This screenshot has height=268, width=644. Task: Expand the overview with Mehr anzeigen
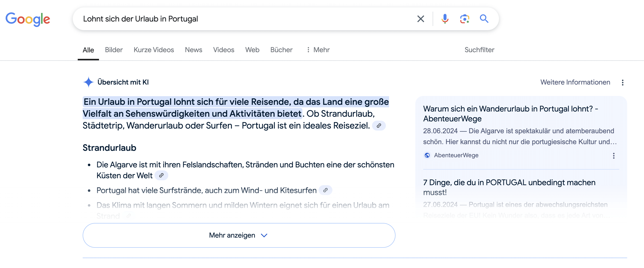[239, 235]
